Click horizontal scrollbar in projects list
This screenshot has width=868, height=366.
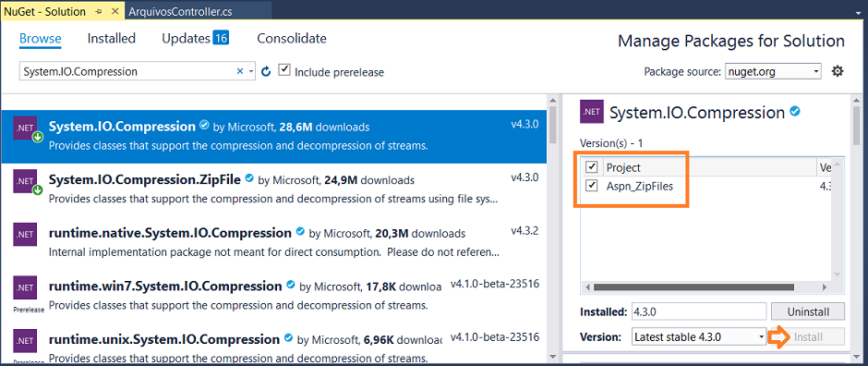705,287
